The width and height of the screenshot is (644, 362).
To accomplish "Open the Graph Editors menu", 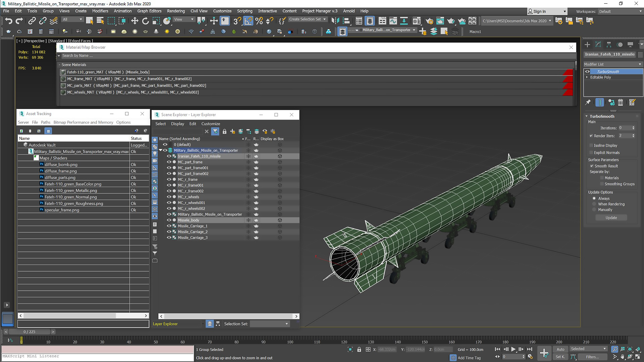I will coord(149,11).
